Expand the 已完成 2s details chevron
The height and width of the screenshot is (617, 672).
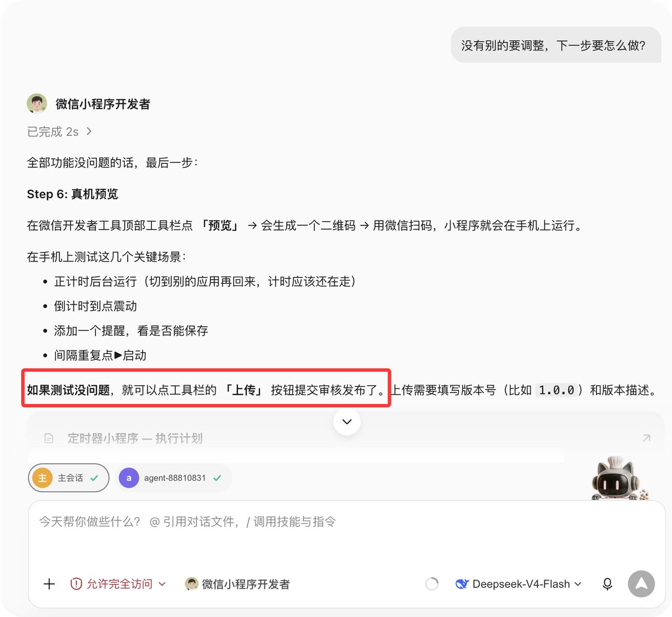point(89,132)
